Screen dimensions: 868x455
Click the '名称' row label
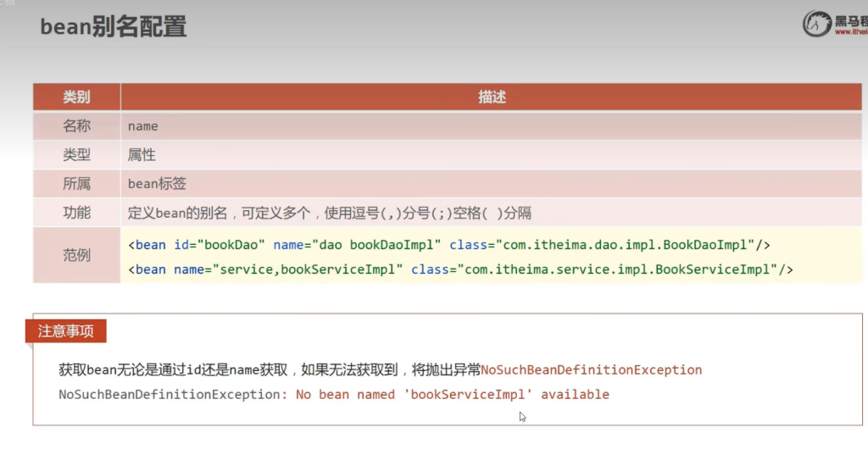(76, 126)
